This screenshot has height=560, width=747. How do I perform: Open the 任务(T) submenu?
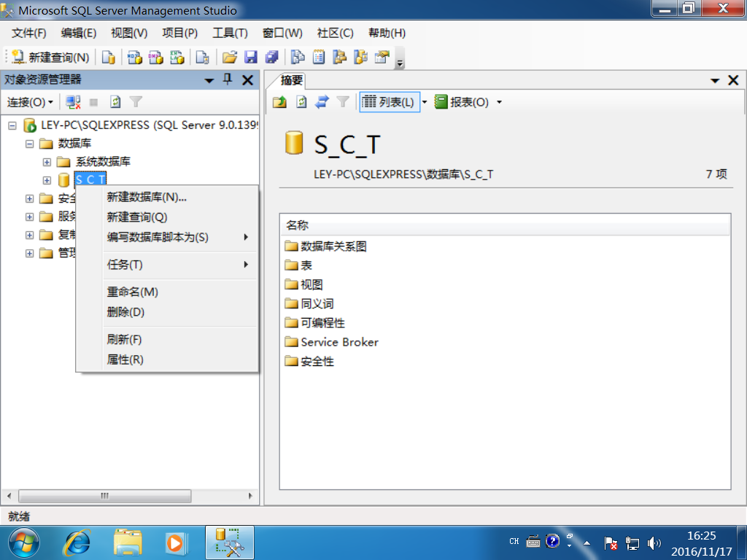[x=167, y=265]
